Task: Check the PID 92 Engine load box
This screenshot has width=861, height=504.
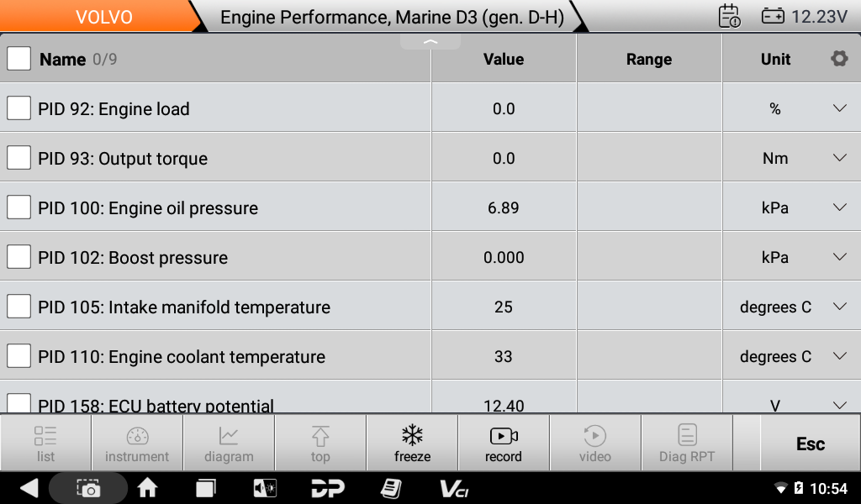Action: coord(18,108)
